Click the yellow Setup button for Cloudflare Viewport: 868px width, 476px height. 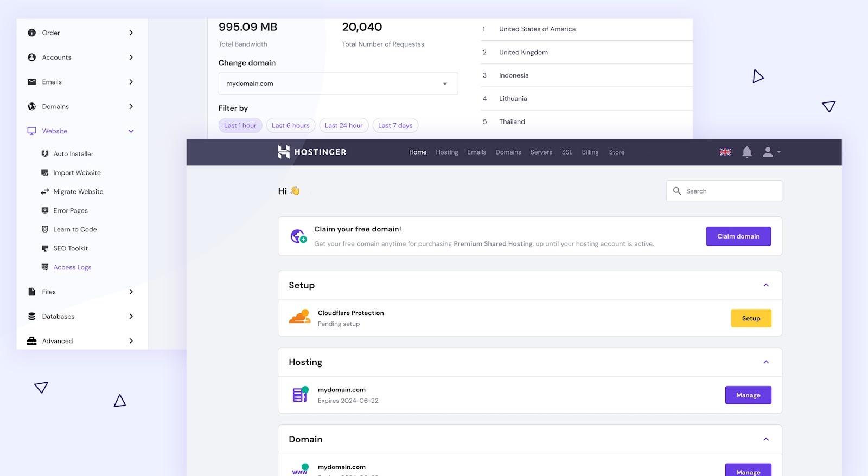point(751,318)
